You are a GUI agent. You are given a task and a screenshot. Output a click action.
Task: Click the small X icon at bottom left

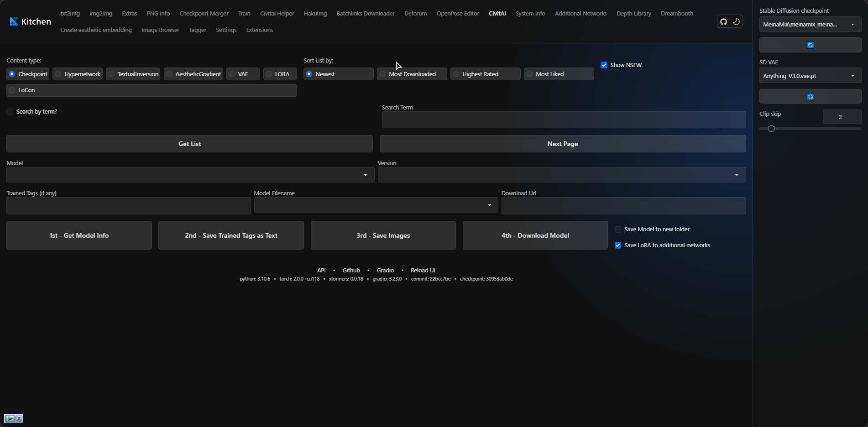click(19, 418)
